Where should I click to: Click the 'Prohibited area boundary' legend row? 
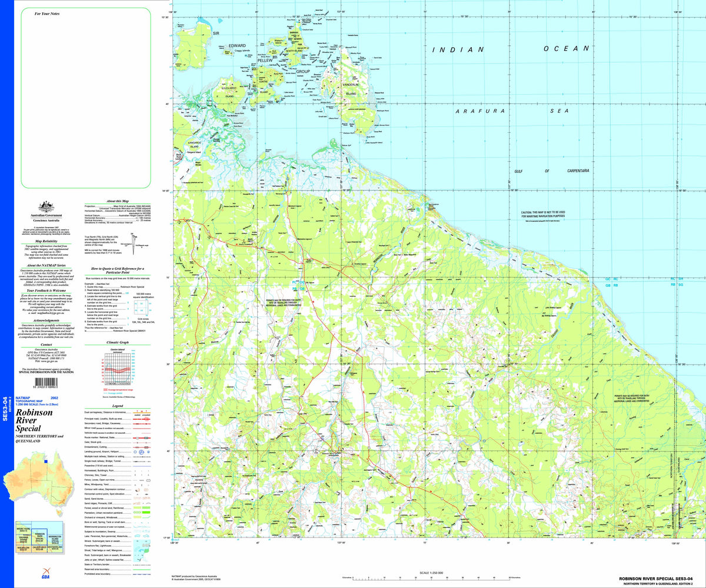118,574
